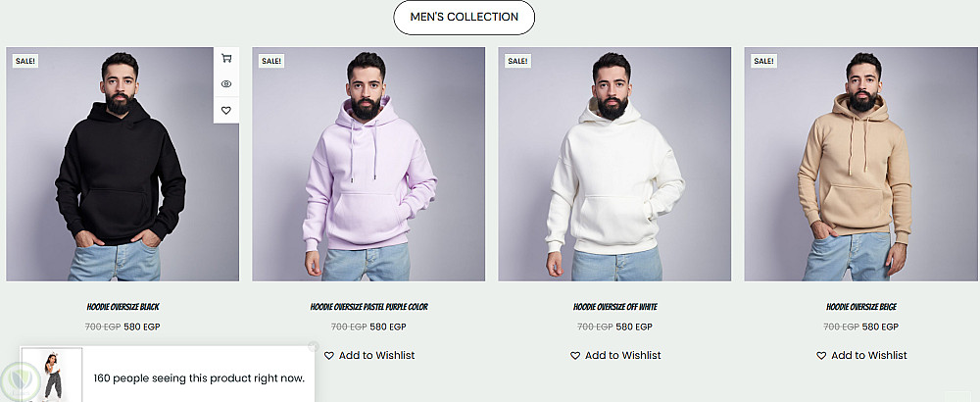Open Hoodie Oversize Off White title

click(x=615, y=307)
